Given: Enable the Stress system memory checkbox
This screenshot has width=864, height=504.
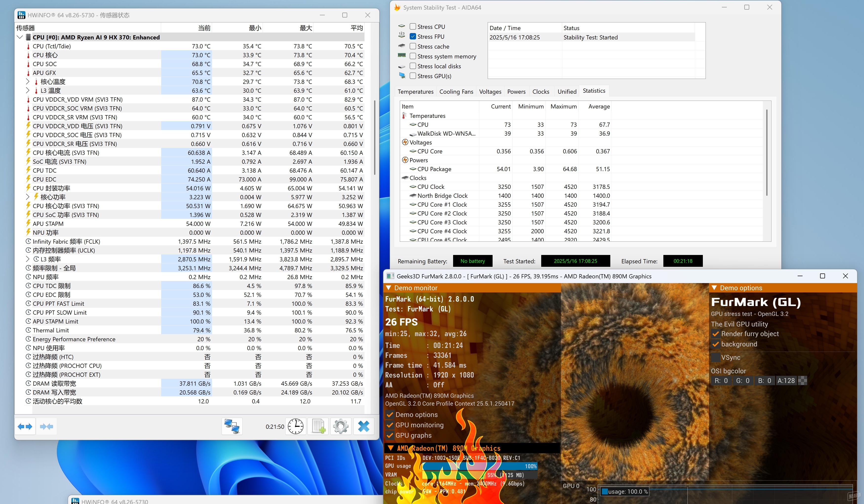Looking at the screenshot, I should [x=413, y=56].
